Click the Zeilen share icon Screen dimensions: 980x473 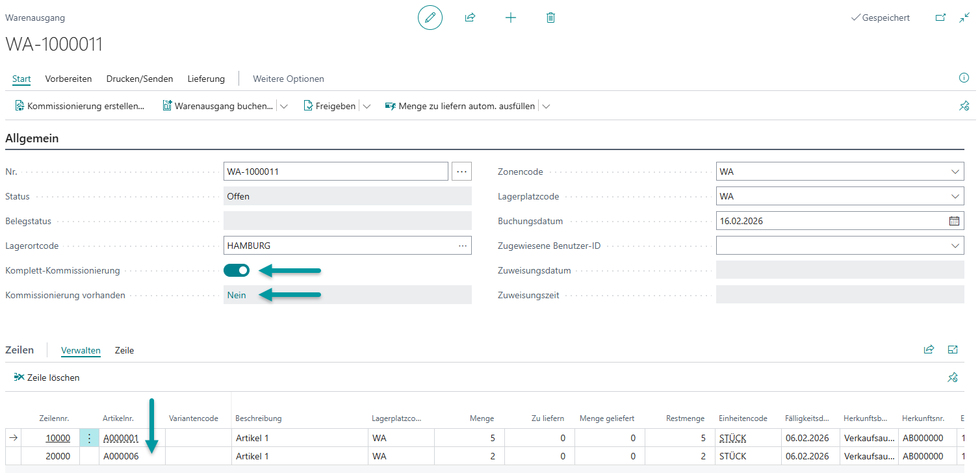929,350
